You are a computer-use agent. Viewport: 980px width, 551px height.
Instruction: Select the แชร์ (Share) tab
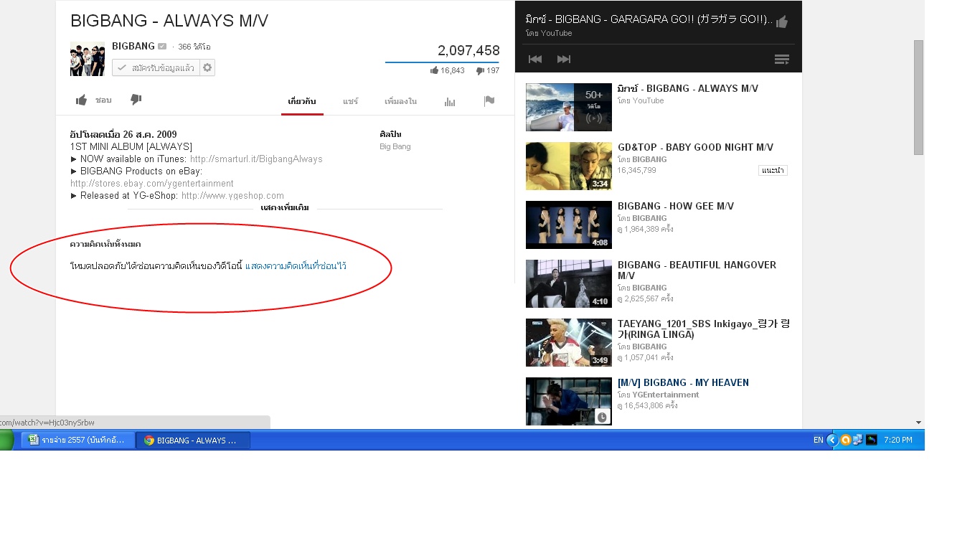pos(350,101)
